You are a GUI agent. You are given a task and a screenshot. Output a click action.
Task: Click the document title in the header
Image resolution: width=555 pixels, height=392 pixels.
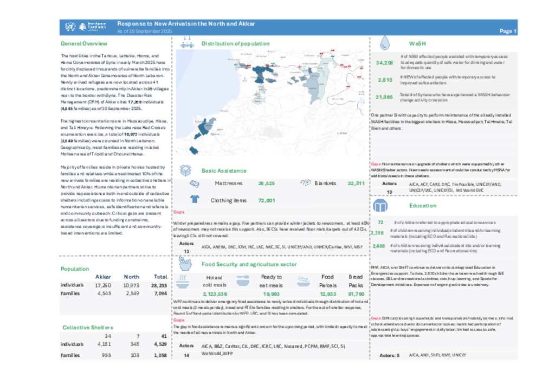tap(186, 24)
